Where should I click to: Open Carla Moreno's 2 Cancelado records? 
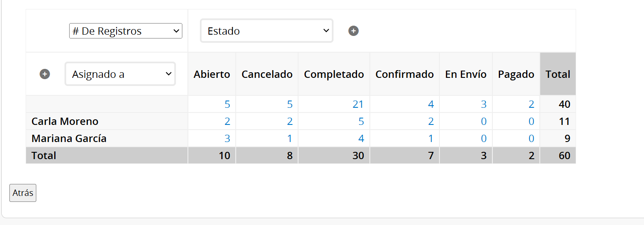pos(290,121)
